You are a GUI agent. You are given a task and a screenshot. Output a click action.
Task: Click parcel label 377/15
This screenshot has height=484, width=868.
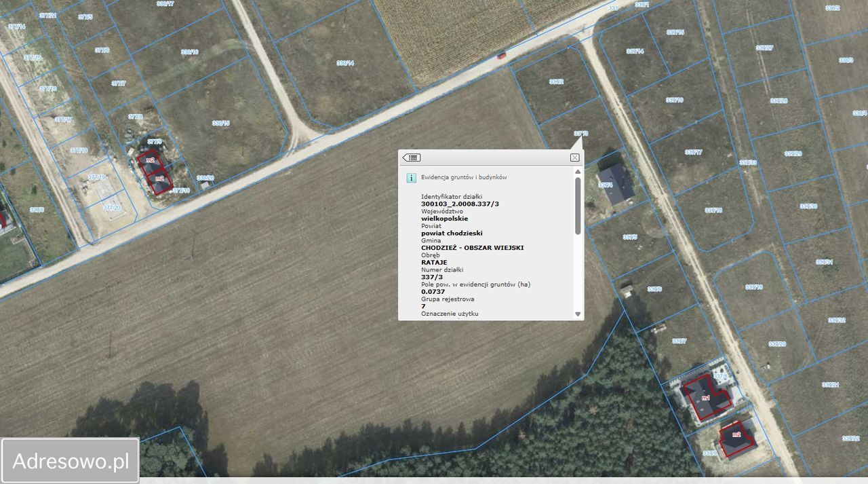[x=32, y=58]
